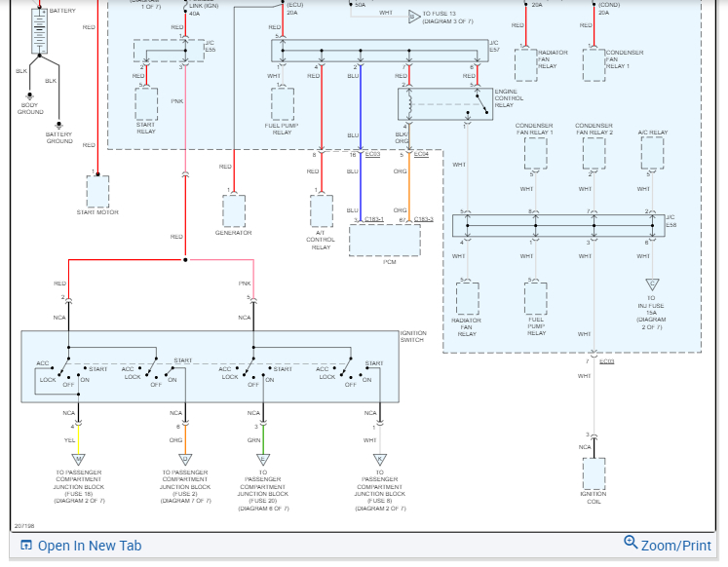Click arrow B pointing to Fuse 13
Viewport: 728px width, 567px height.
click(414, 18)
